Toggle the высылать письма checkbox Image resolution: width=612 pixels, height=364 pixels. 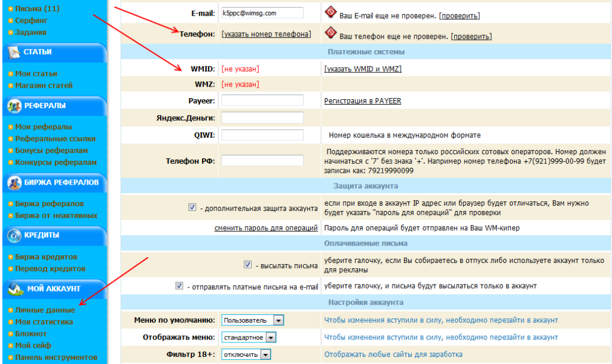(247, 265)
